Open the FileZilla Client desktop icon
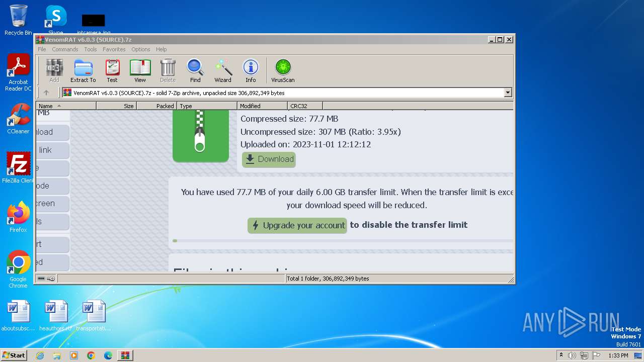 18,167
